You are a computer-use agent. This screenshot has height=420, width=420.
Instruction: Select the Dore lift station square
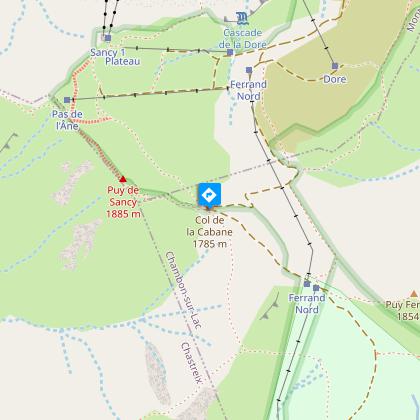tap(335, 66)
